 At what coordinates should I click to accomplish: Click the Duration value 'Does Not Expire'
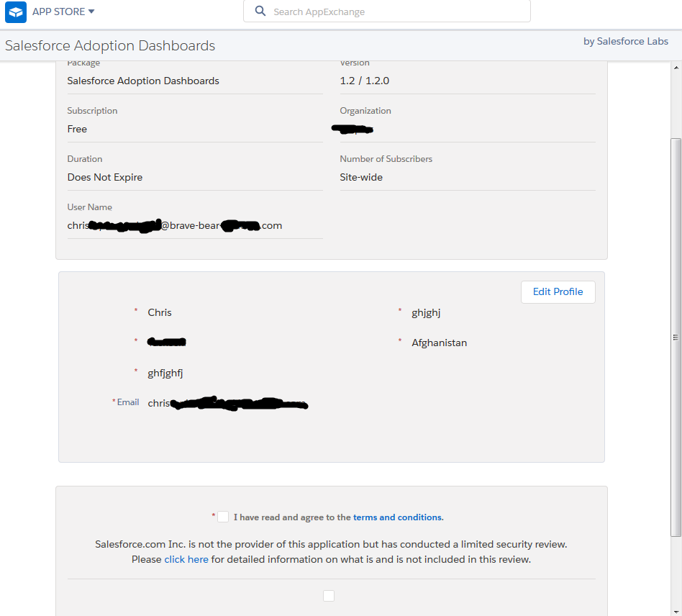pos(105,178)
